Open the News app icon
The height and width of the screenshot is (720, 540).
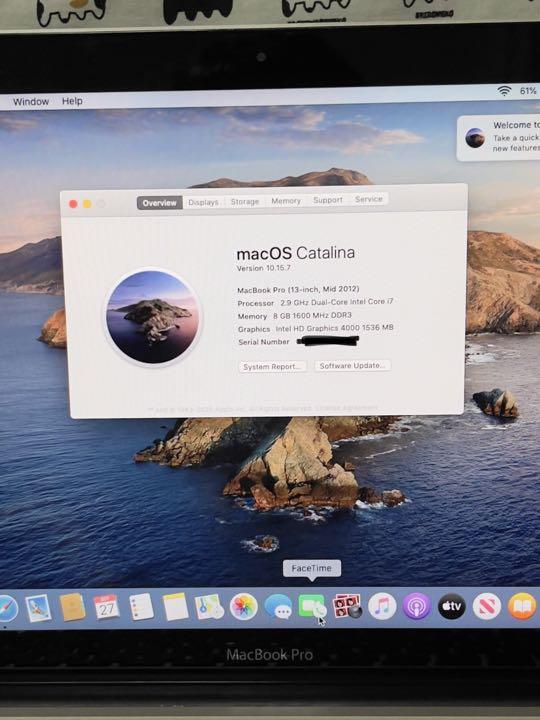pyautogui.click(x=486, y=606)
